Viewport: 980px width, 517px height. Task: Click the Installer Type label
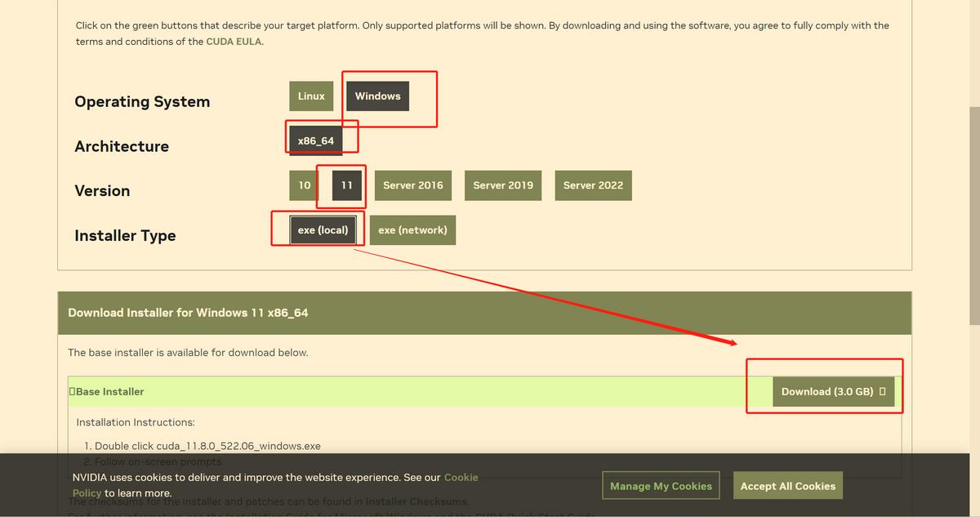(x=125, y=235)
